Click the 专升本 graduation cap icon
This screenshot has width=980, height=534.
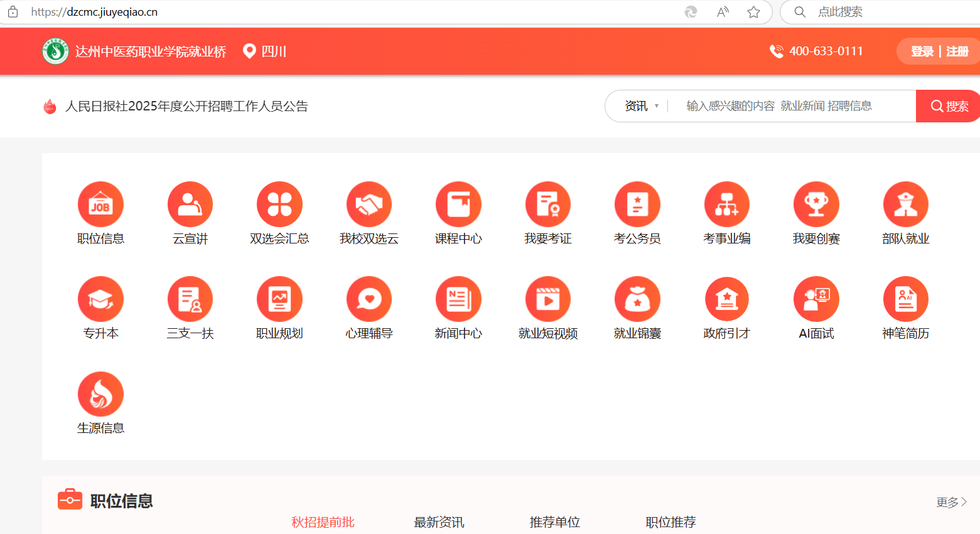coord(100,299)
